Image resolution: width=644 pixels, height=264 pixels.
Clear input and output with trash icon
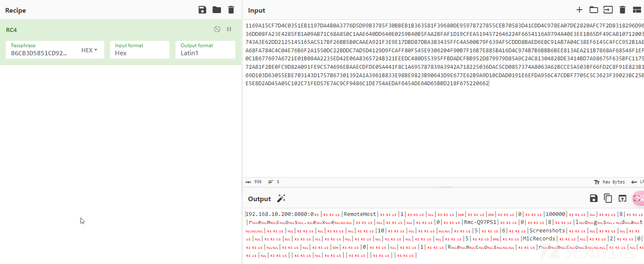click(x=622, y=10)
